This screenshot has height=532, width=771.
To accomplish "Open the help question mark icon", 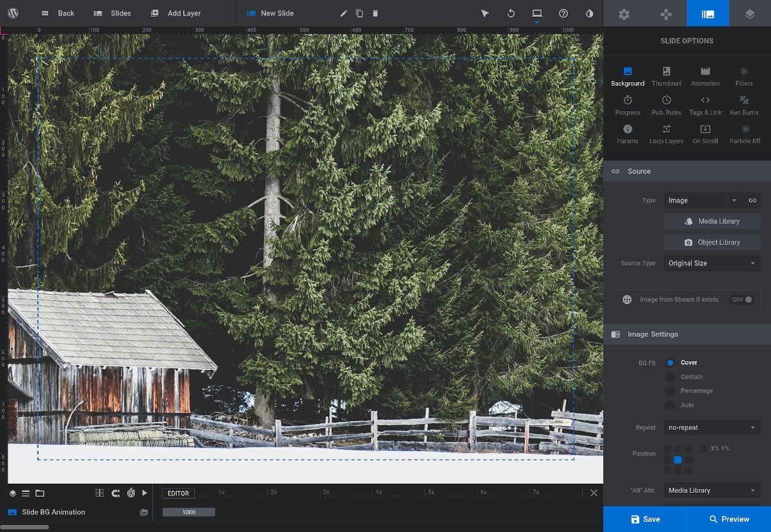I will point(563,13).
